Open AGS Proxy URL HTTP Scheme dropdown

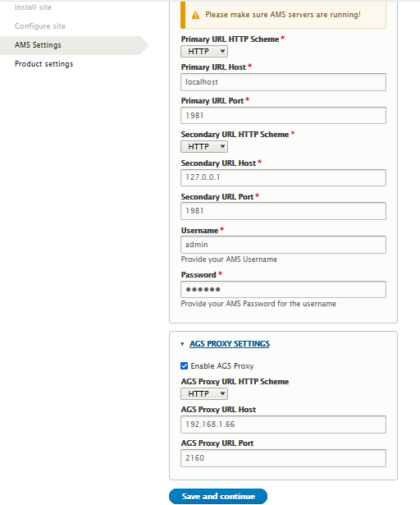[x=204, y=393]
